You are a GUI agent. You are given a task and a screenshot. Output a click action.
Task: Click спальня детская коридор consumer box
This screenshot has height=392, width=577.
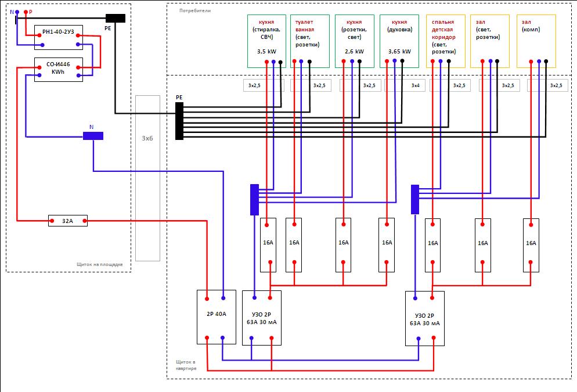click(446, 41)
